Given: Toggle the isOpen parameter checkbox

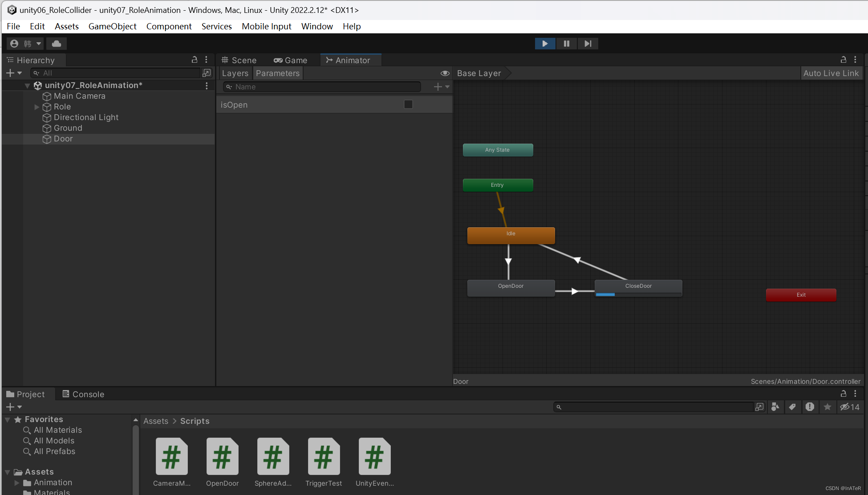Looking at the screenshot, I should pos(408,105).
